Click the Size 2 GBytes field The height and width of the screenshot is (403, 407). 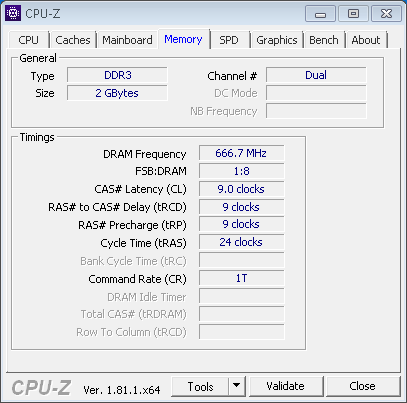coord(117,93)
